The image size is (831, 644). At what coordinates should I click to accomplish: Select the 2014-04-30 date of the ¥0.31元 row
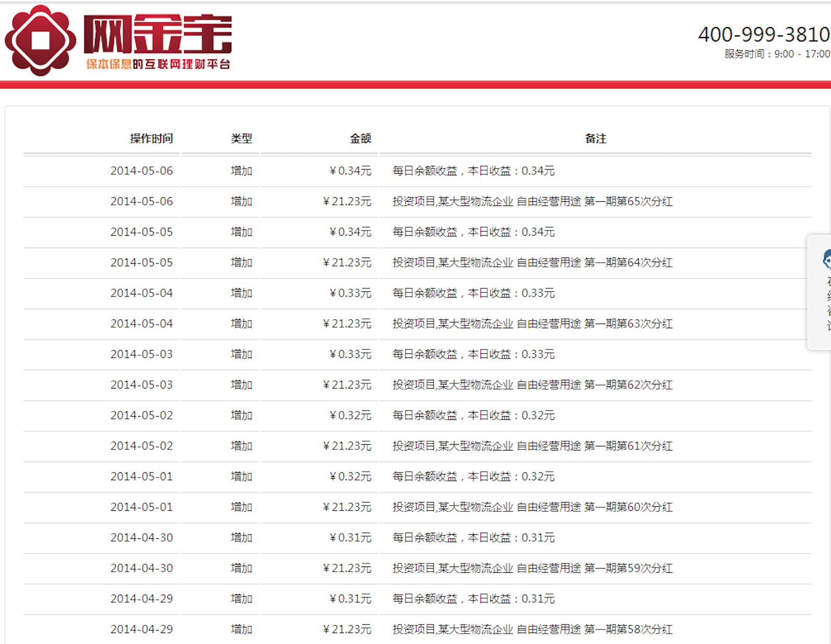(141, 538)
